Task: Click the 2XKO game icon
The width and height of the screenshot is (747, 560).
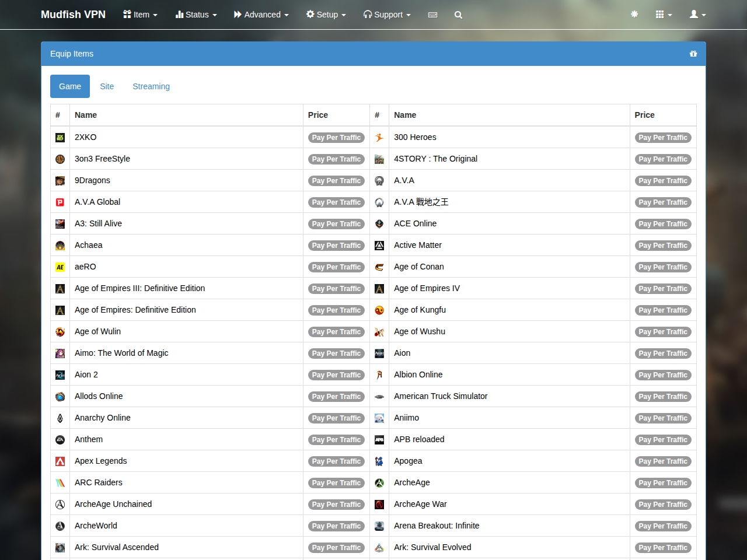Action: click(x=60, y=138)
